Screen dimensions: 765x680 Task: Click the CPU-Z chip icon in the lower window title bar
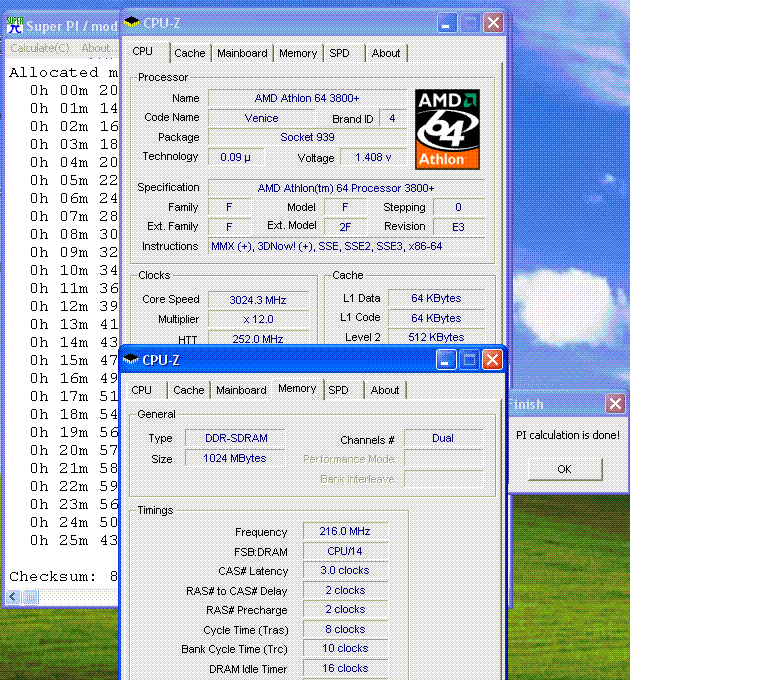[x=130, y=360]
